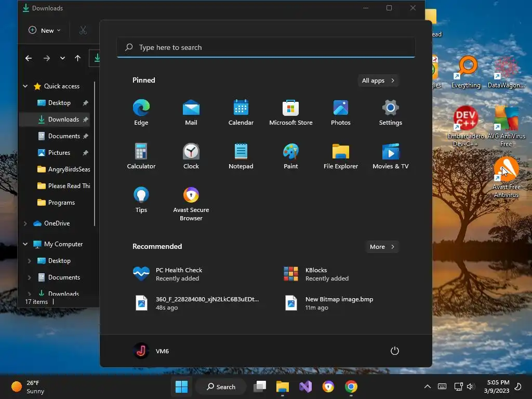Open the Clock app
The image size is (532, 399).
click(191, 156)
